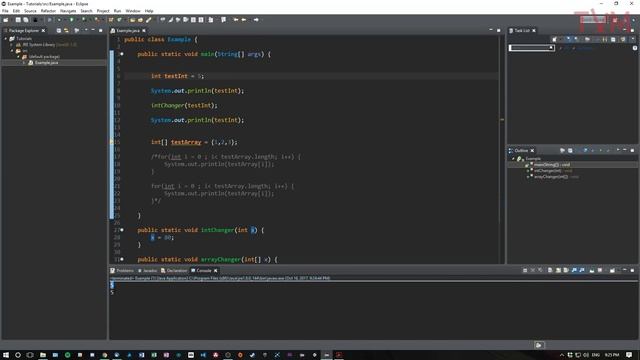Fold the main method at line 3

pyautogui.click(x=122, y=54)
